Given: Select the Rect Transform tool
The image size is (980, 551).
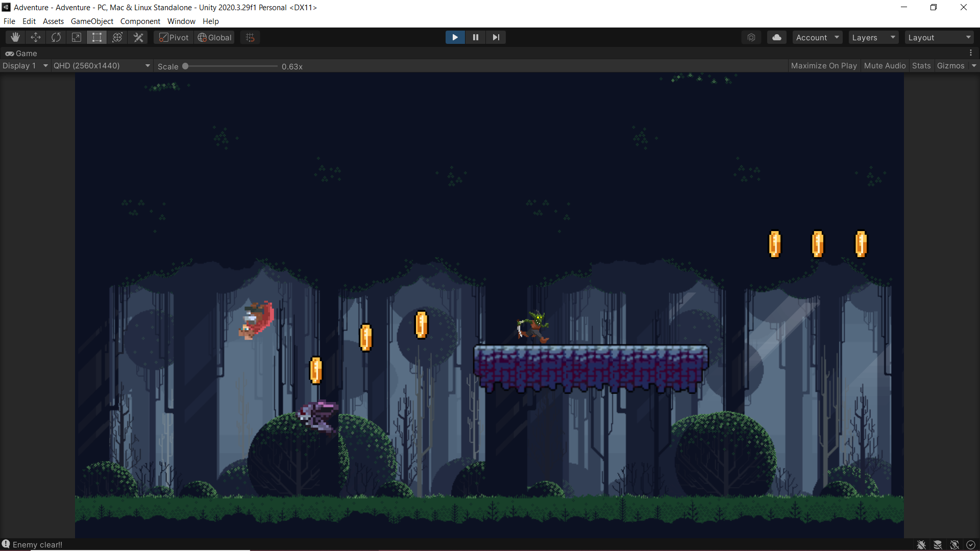Looking at the screenshot, I should click(96, 37).
